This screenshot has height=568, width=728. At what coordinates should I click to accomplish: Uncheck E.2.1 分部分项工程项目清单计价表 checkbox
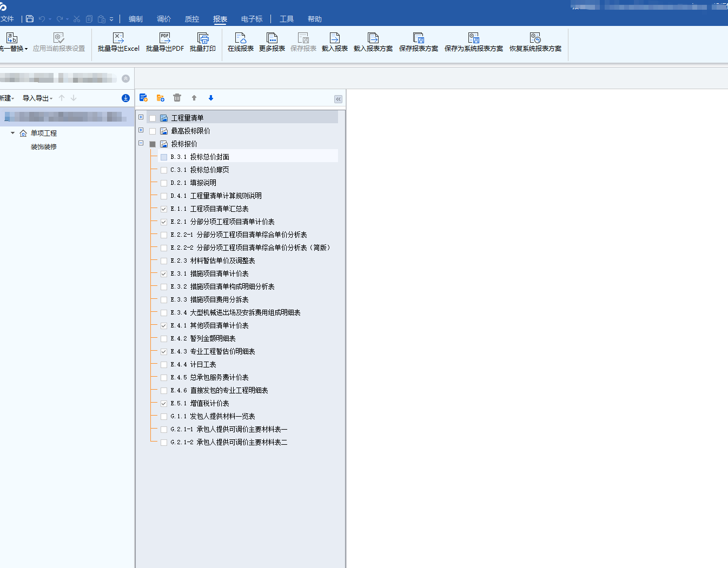164,222
